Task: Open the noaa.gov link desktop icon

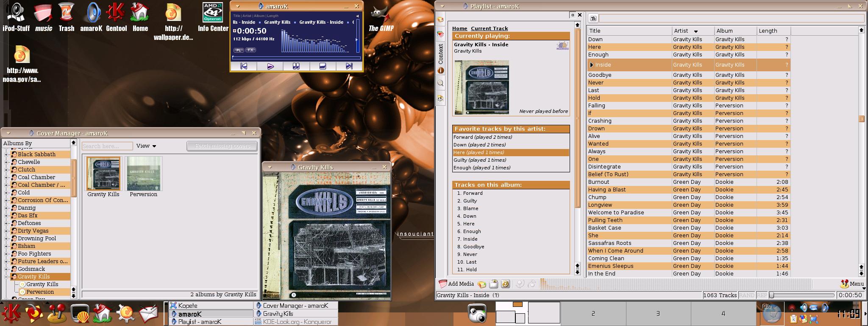Action: click(22, 64)
